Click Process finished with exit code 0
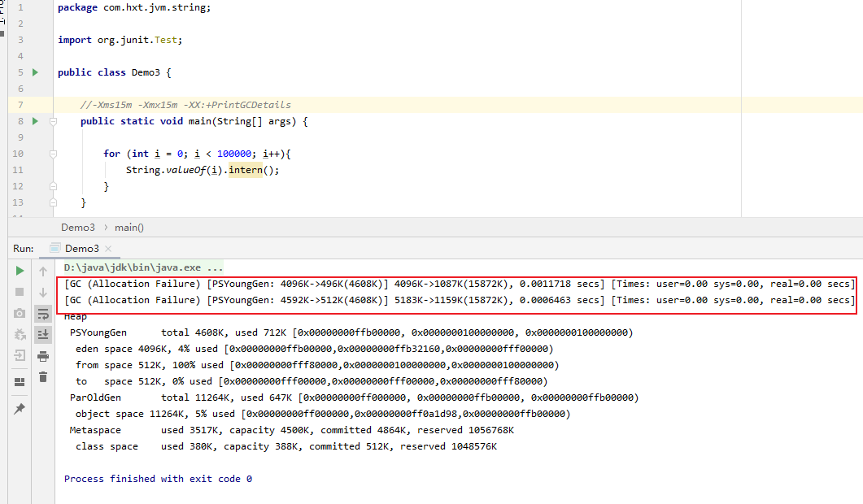The width and height of the screenshot is (863, 504). tap(158, 479)
